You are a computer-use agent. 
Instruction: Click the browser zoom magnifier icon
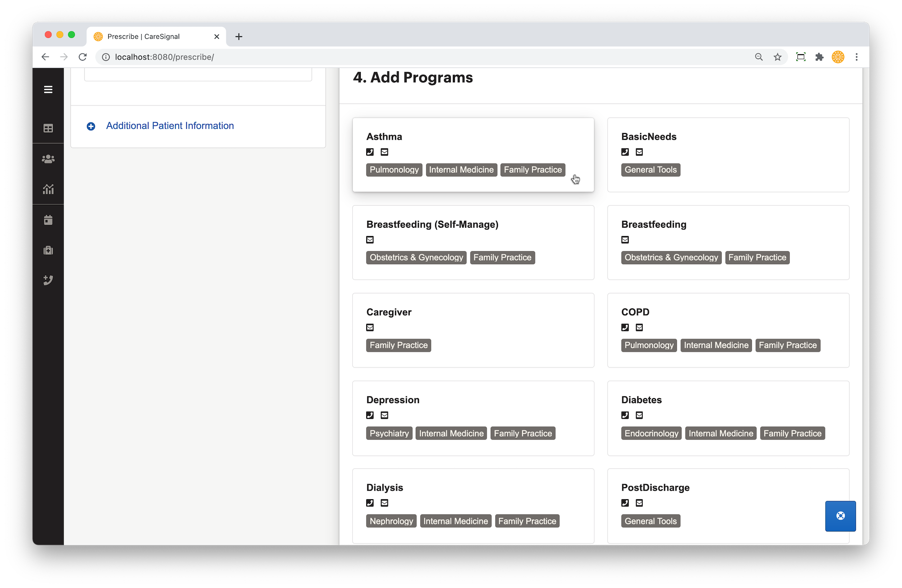tap(759, 57)
